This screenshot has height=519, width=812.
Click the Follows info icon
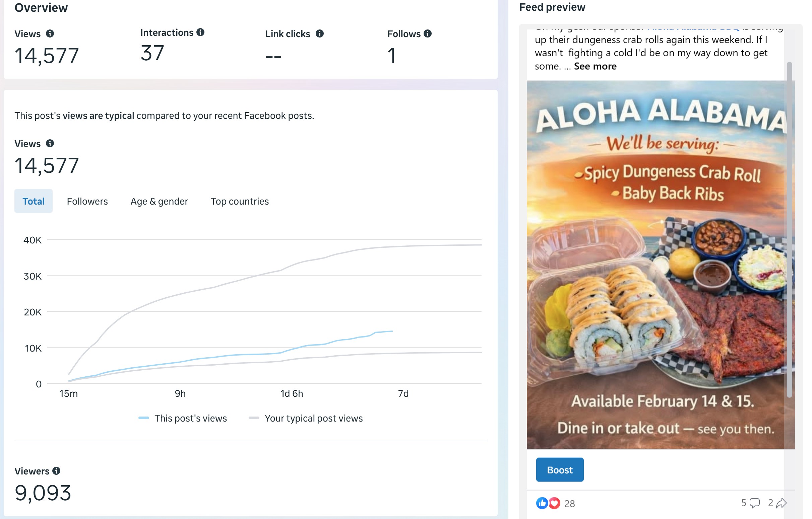point(427,34)
